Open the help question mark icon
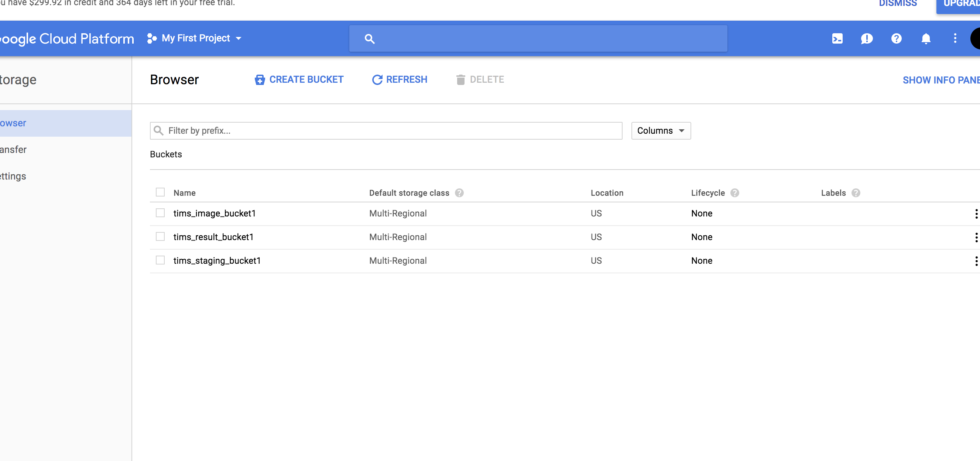The height and width of the screenshot is (461, 980). pos(896,38)
